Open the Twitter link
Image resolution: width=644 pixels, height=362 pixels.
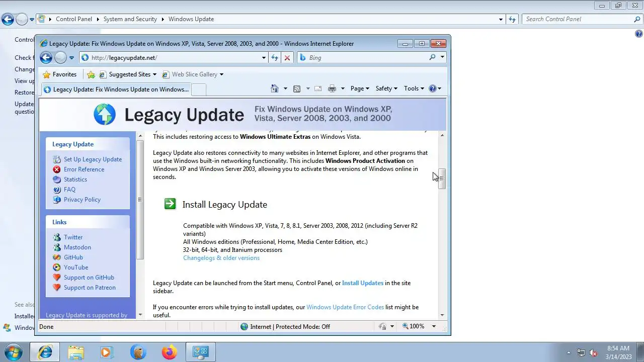tap(73, 237)
